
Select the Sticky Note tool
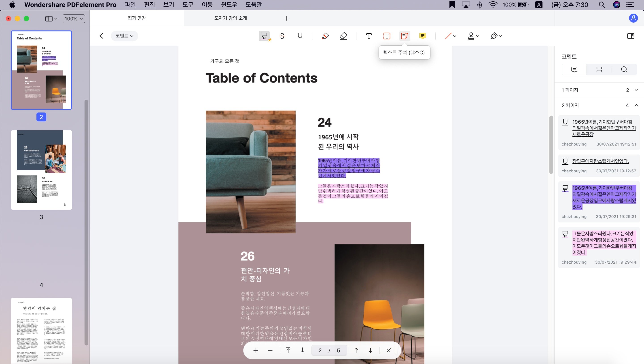point(422,36)
